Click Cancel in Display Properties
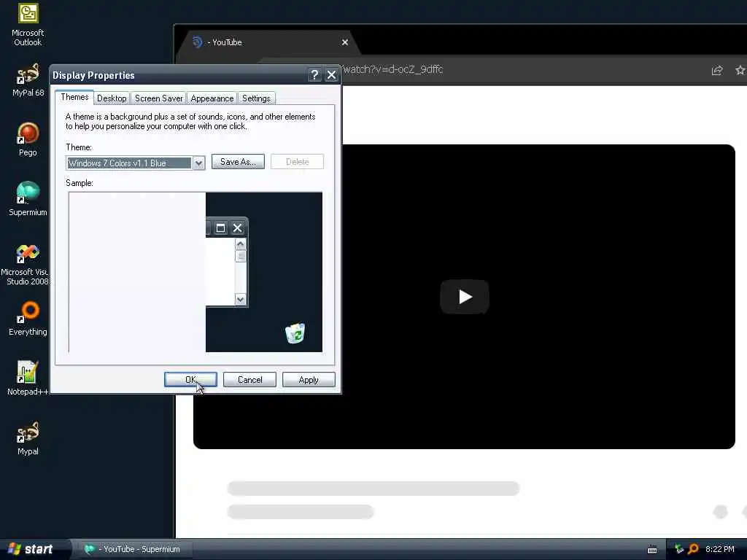The width and height of the screenshot is (747, 560). pyautogui.click(x=249, y=379)
